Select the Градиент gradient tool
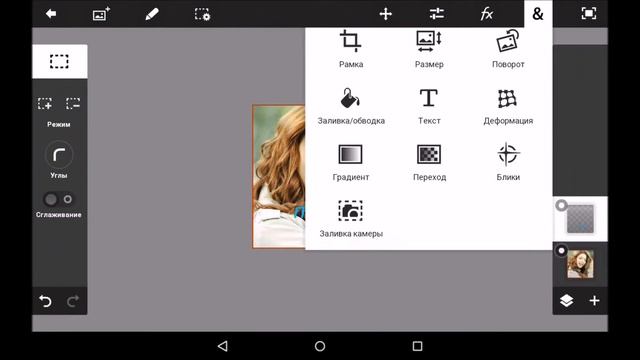Viewport: 640px width, 360px height. click(x=351, y=162)
